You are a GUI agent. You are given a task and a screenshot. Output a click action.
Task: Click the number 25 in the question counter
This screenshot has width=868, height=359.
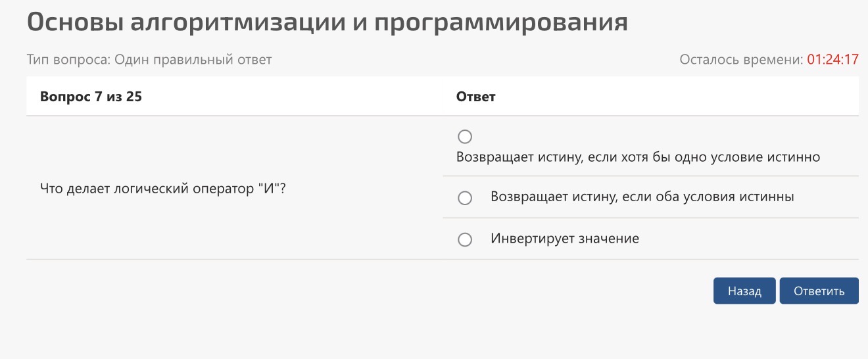[x=135, y=97]
